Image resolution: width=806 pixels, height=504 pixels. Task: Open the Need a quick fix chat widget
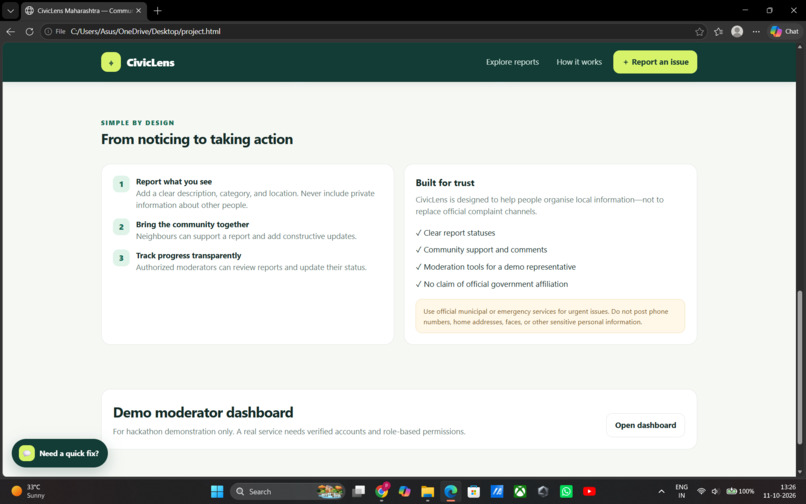click(x=60, y=453)
